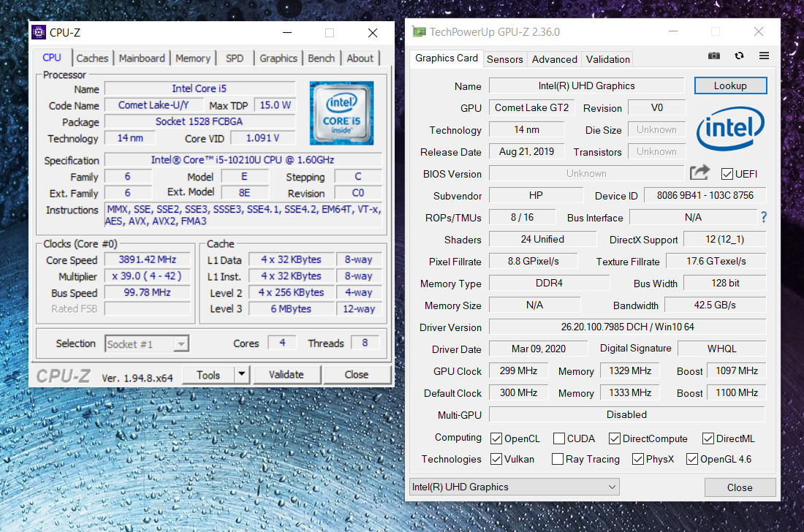Click the CPU-Z title bar app icon

39,32
